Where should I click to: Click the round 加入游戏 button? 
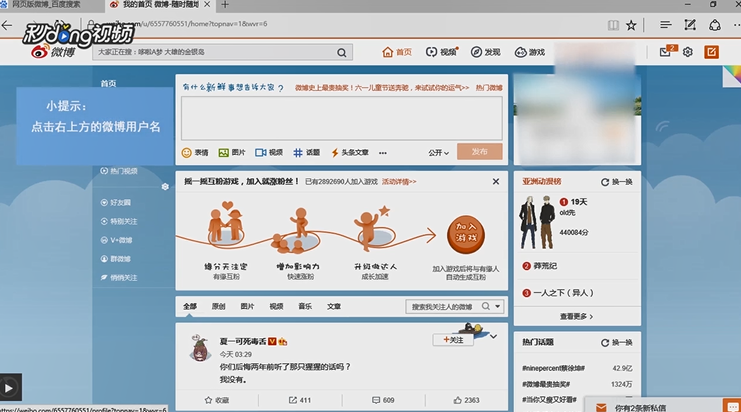tap(466, 234)
